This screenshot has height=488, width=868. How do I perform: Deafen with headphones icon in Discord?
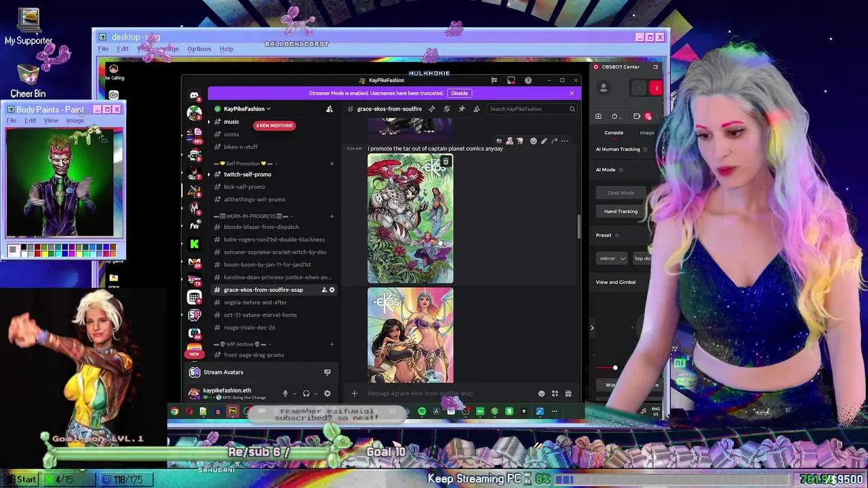306,393
